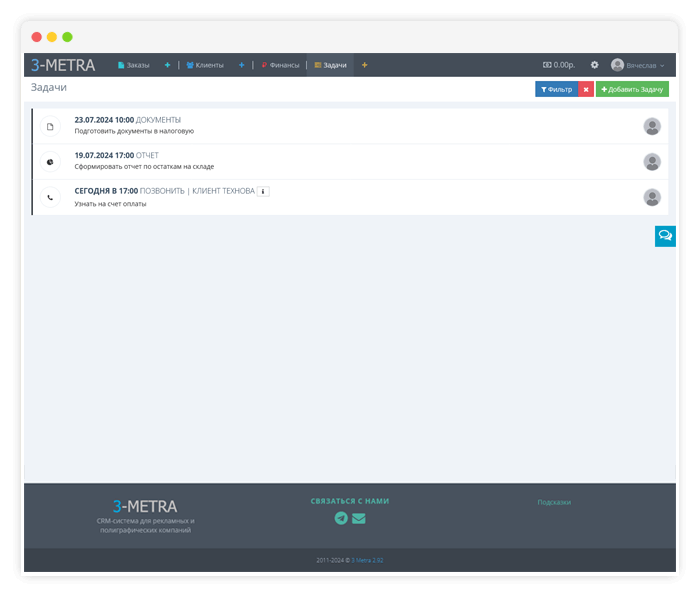Viewport: 700px width, 600px height.
Task: Click the yellow minimize window button
Action: pyautogui.click(x=52, y=37)
